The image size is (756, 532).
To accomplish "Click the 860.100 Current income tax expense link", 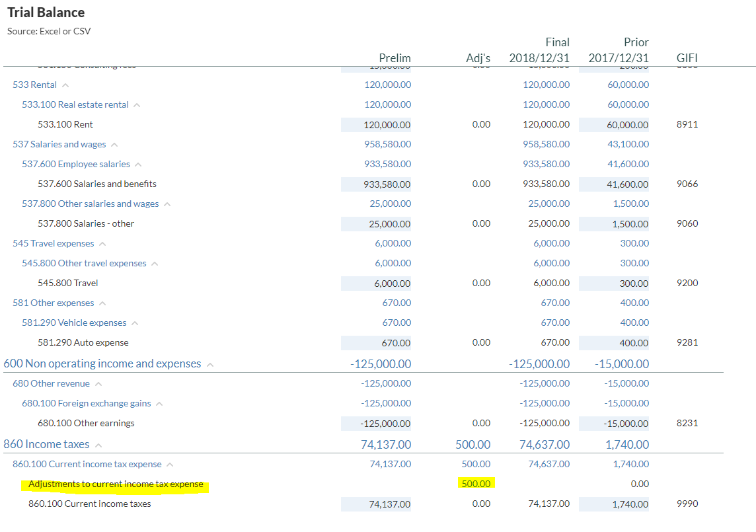I will (x=87, y=464).
